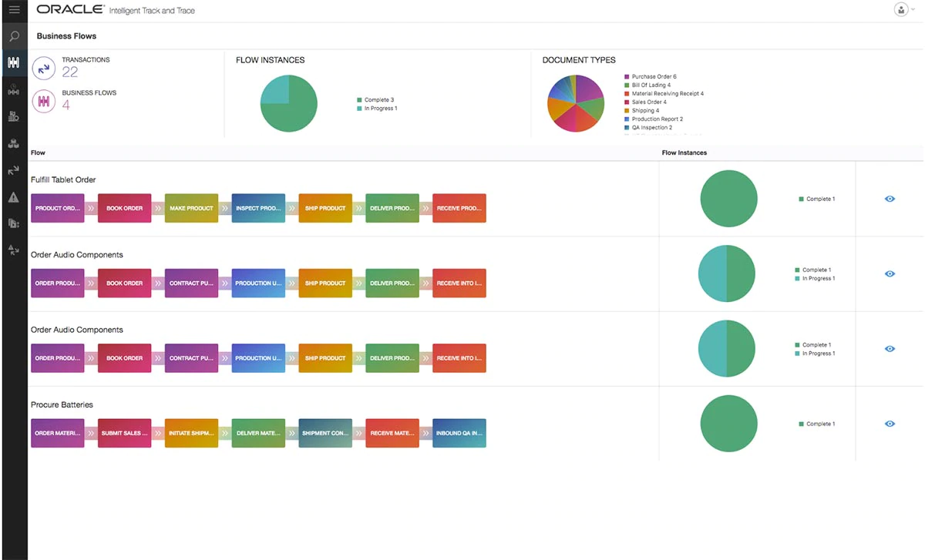Open the hamburger navigation menu
This screenshot has width=925, height=560.
coord(14,10)
